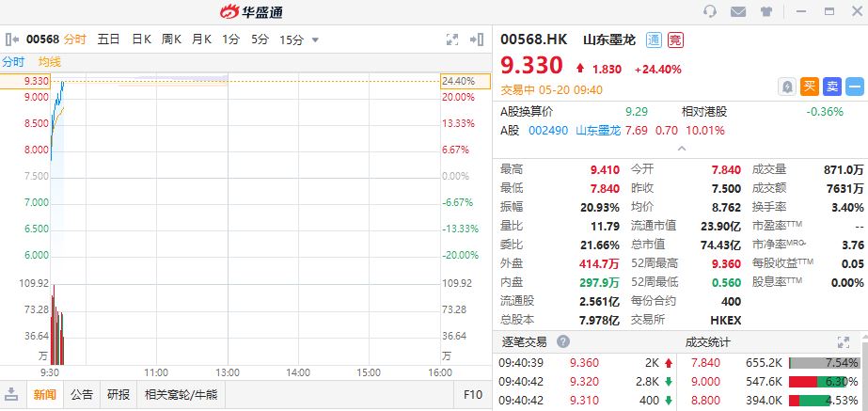Image resolution: width=868 pixels, height=411 pixels.
Task: Open the customer service headset icon
Action: coord(710,11)
